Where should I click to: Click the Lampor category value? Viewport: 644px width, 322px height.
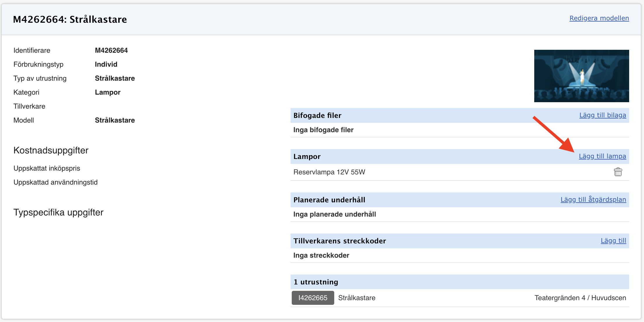107,92
